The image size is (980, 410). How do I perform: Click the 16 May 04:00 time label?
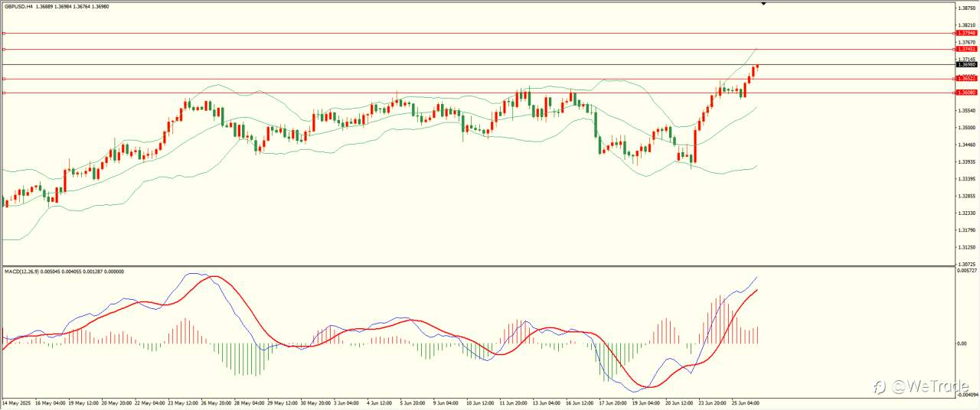point(49,402)
